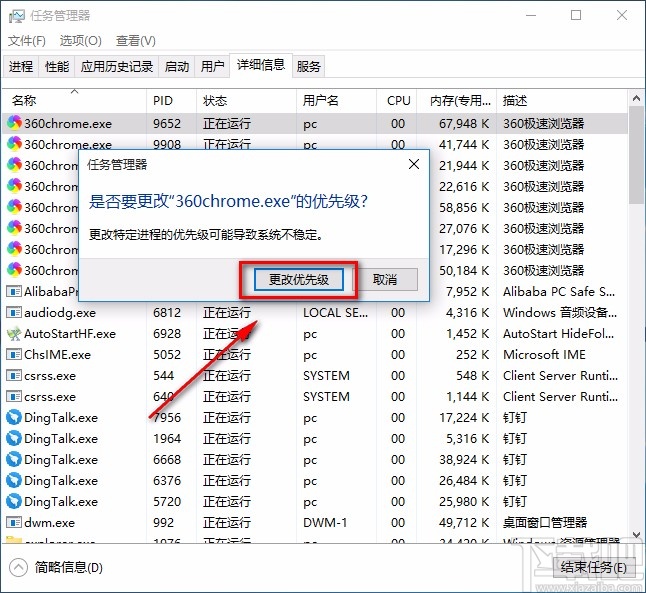Screen dimensions: 646x593
Task: Click the csrss.exe icon for PID 544
Action: point(14,375)
